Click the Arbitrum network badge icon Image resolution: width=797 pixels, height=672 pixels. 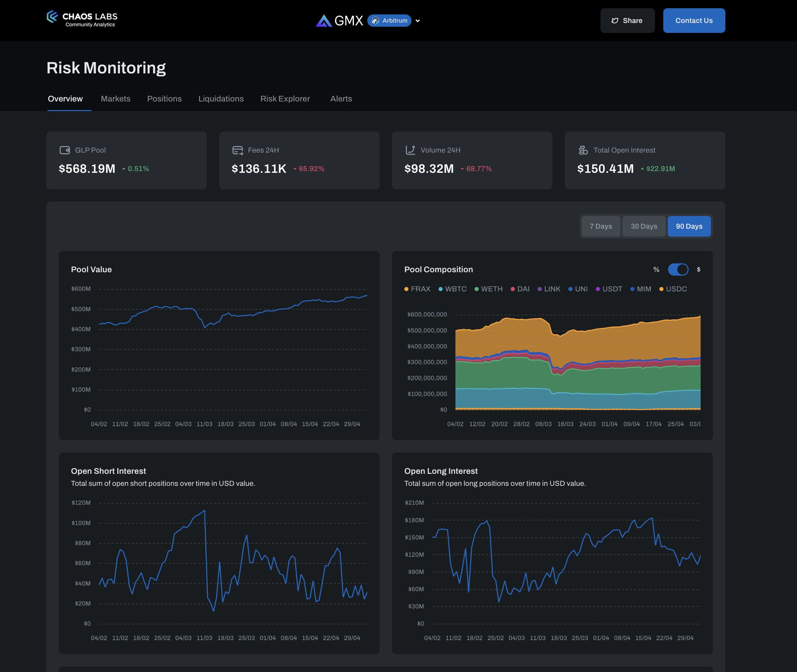click(376, 21)
